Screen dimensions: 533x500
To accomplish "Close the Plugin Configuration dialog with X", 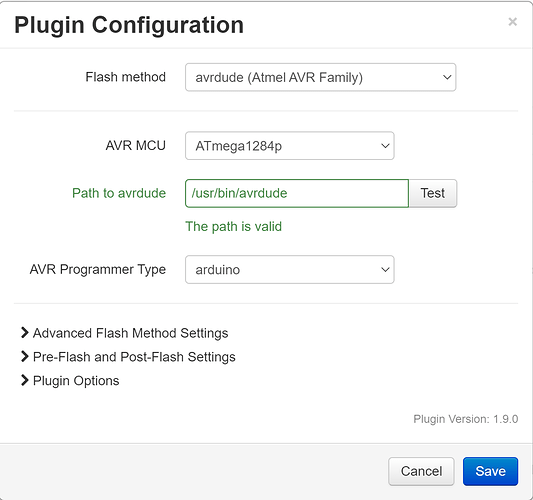I will tap(513, 22).
